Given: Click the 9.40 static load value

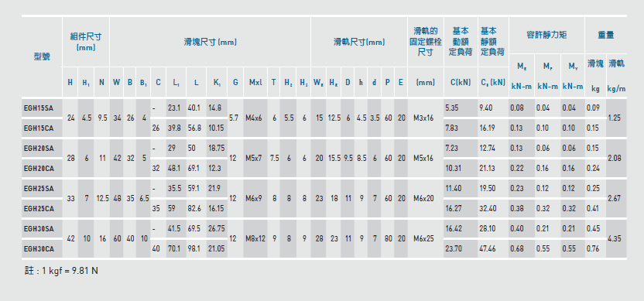Looking at the screenshot, I should 486,108.
